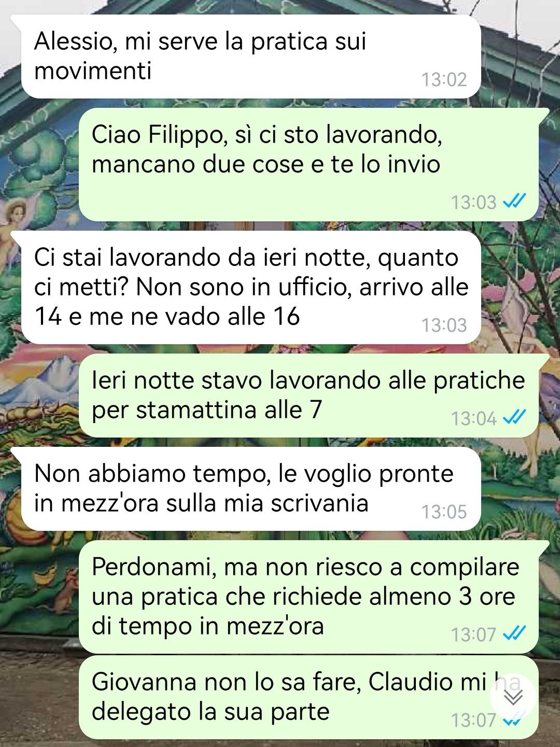Select the 'Non abbiamo tempo' message bubble
The image size is (560, 747).
251,489
